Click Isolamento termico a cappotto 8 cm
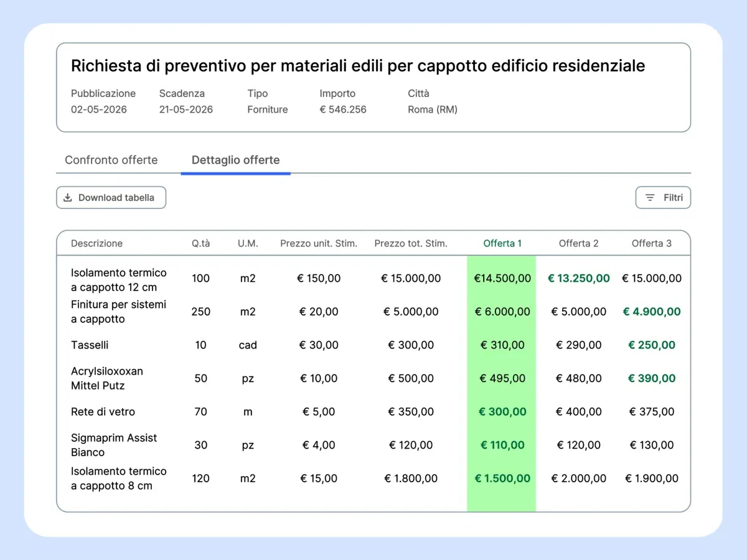This screenshot has width=747, height=560. [x=119, y=478]
